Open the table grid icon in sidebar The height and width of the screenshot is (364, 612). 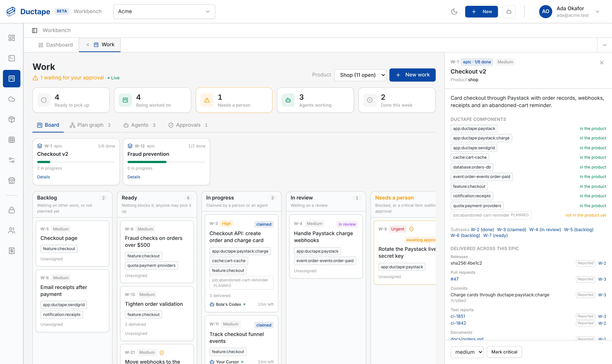(x=11, y=140)
